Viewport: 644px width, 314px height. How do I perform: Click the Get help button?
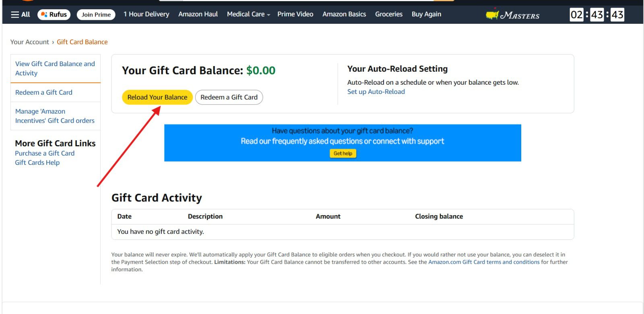(343, 153)
